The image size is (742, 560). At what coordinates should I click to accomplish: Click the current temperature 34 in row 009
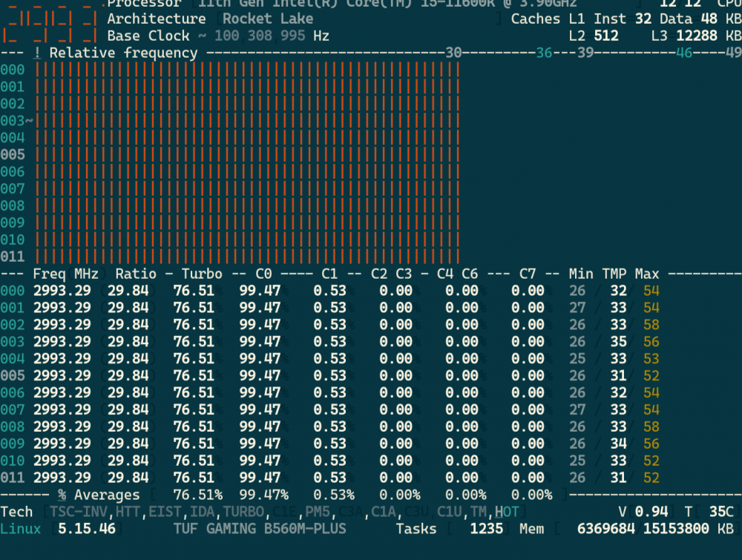click(618, 444)
